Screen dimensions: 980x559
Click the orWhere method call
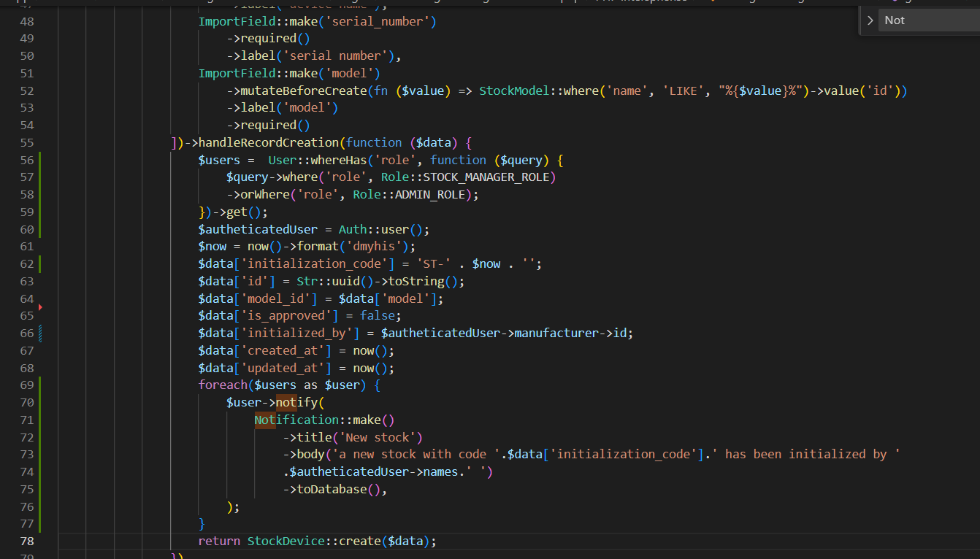pyautogui.click(x=265, y=194)
